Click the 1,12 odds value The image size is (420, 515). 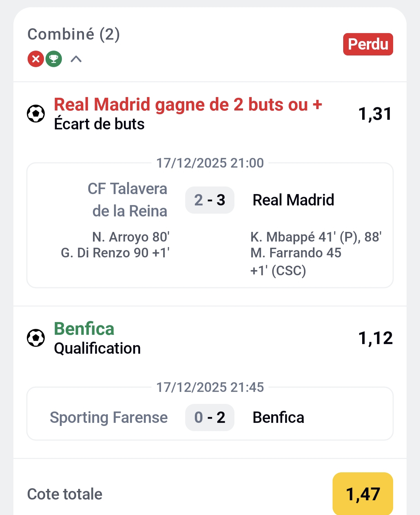coord(376,338)
